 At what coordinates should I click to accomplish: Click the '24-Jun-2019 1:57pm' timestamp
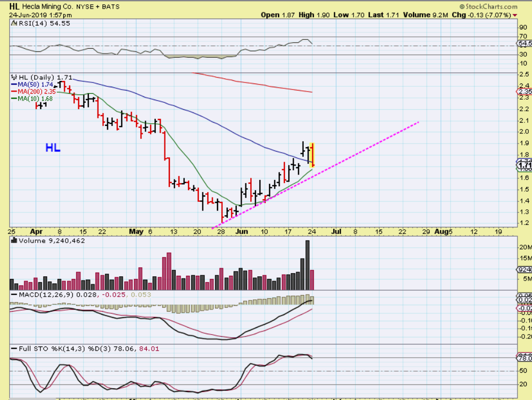point(40,15)
